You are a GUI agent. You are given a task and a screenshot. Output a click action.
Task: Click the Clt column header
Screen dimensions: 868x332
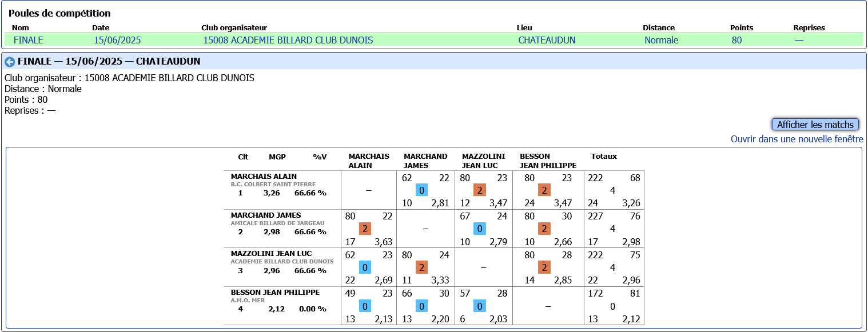(x=243, y=157)
